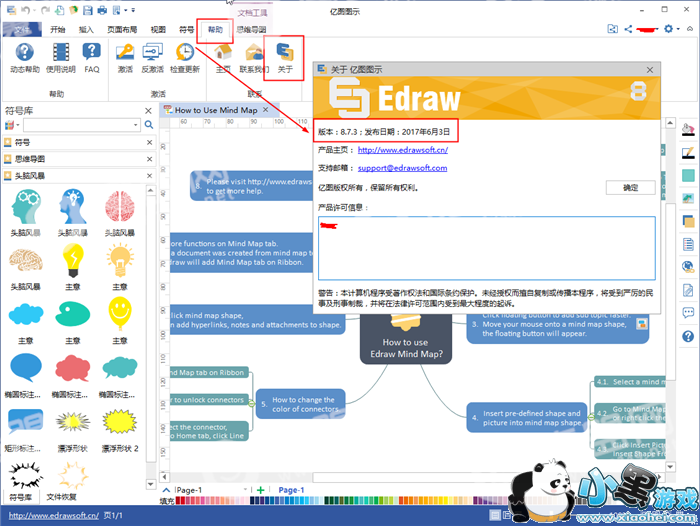Click the support@edrawsoft.com email link
The image size is (700, 526).
point(402,168)
